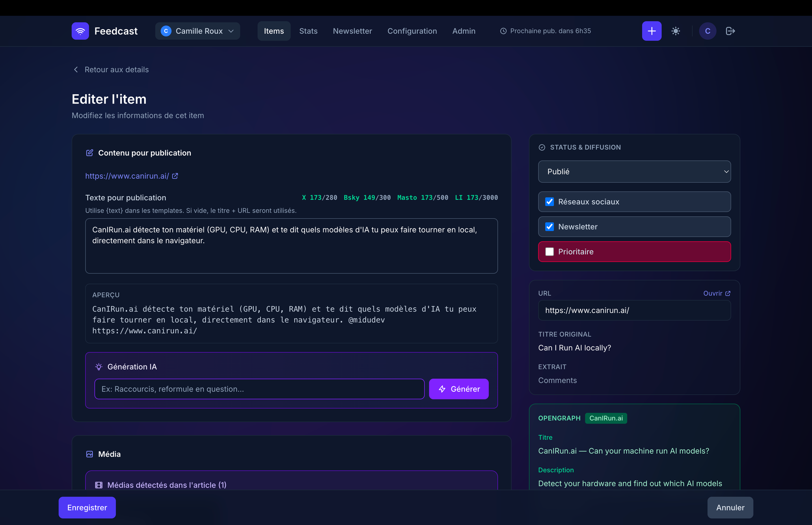Click the logout arrow icon
This screenshot has width=812, height=525.
click(730, 31)
